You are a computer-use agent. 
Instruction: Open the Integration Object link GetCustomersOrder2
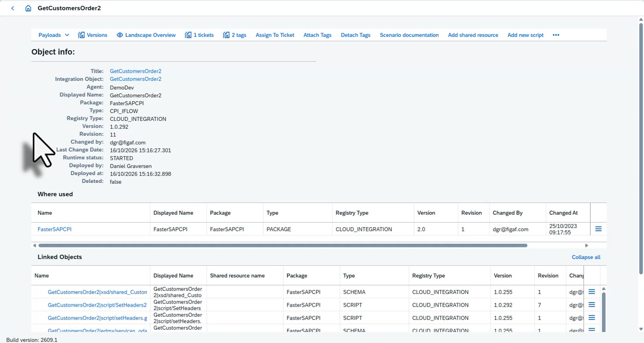coord(136,79)
